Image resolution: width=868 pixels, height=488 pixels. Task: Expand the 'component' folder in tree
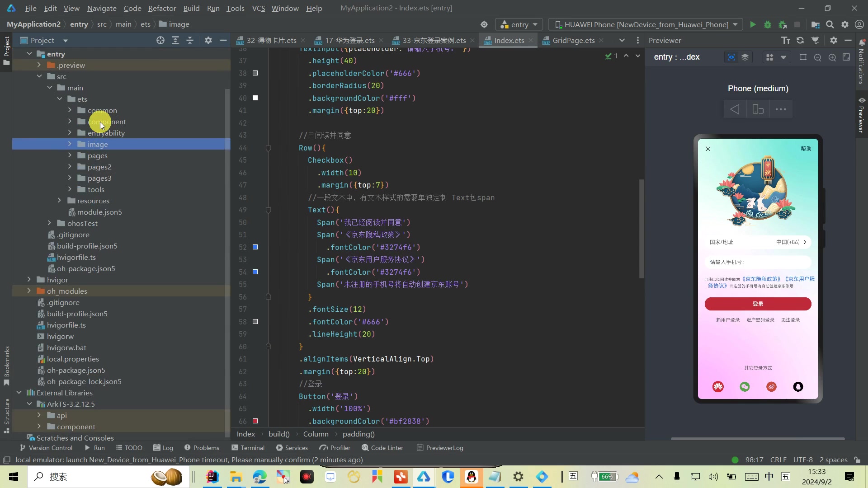tap(70, 122)
